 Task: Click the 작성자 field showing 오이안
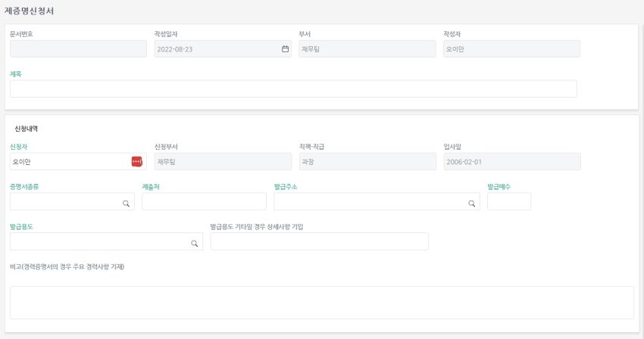tap(511, 49)
